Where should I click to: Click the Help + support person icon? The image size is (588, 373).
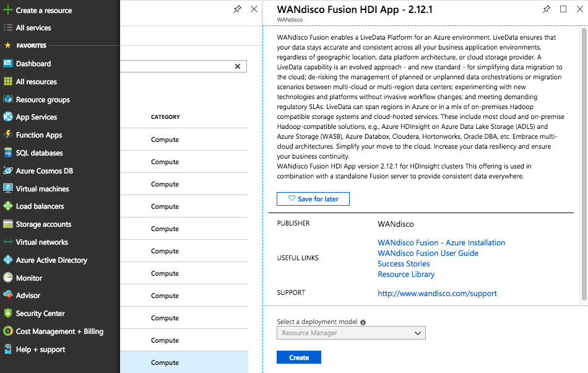tap(8, 349)
